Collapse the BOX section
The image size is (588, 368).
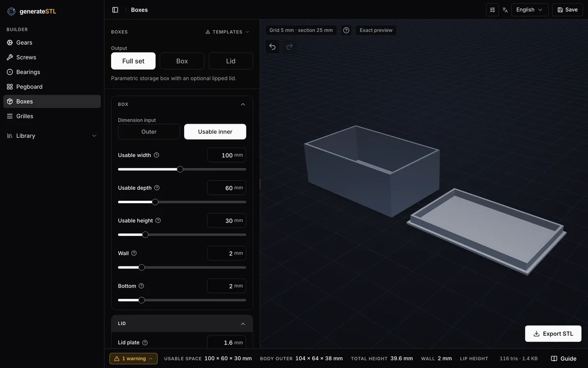coord(243,105)
